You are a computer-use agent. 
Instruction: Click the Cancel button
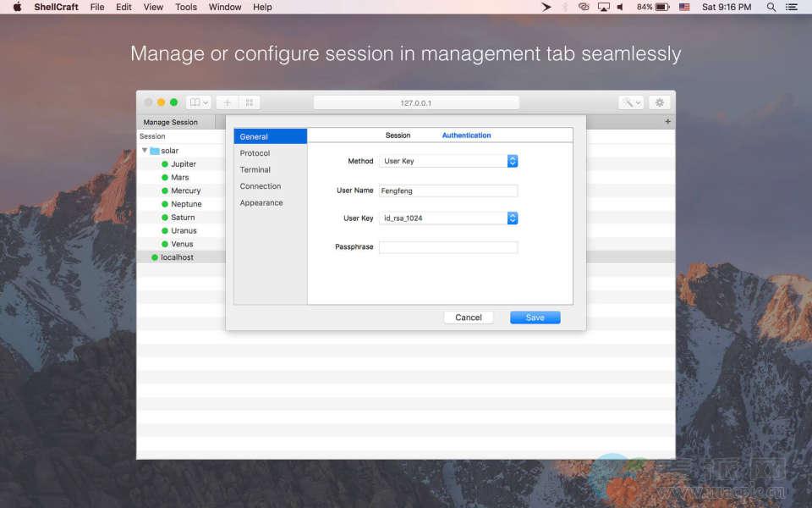[469, 317]
